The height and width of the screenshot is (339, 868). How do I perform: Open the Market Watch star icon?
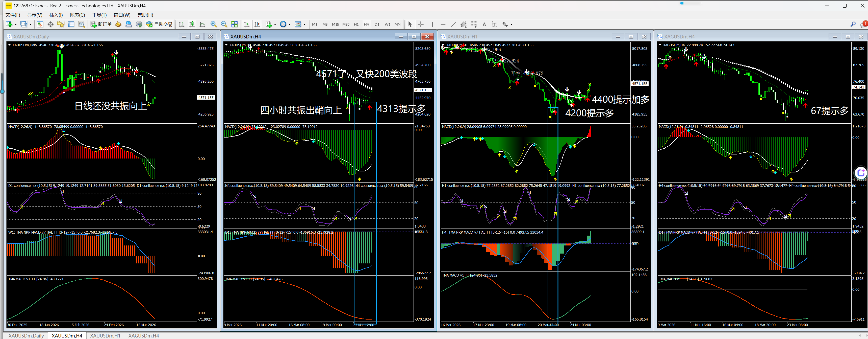point(61,24)
